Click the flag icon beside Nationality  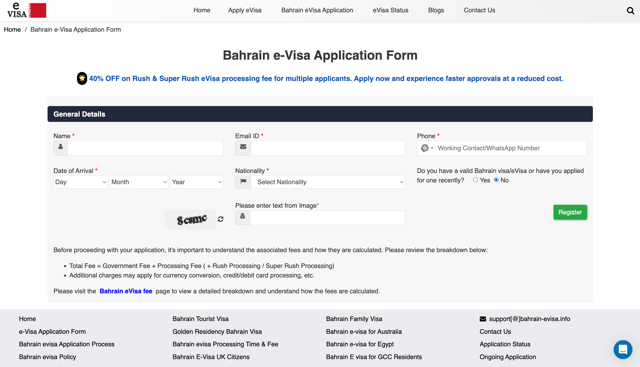[243, 182]
